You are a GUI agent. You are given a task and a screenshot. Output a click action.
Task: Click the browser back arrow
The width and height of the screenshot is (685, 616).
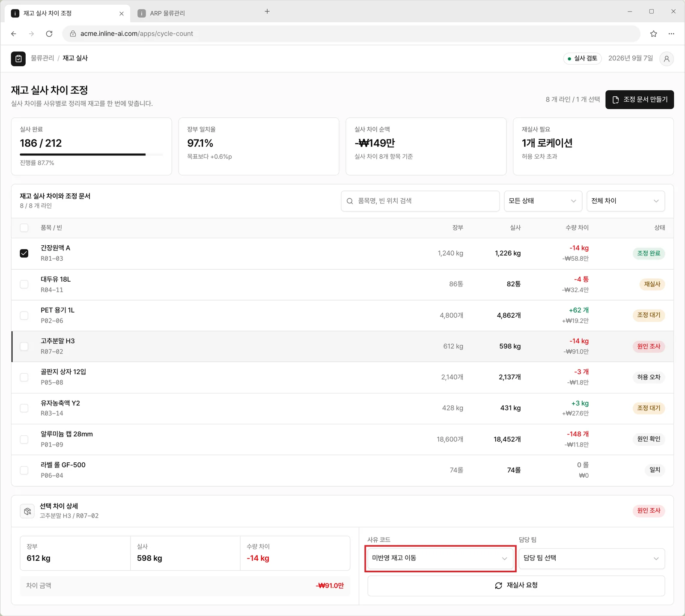pos(14,34)
